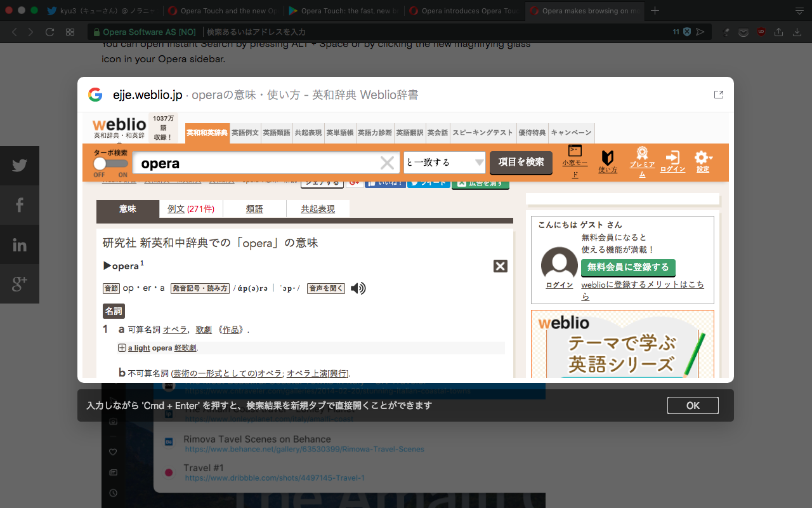Open the Speed Dial grid icon
This screenshot has width=812, height=508.
coord(70,32)
